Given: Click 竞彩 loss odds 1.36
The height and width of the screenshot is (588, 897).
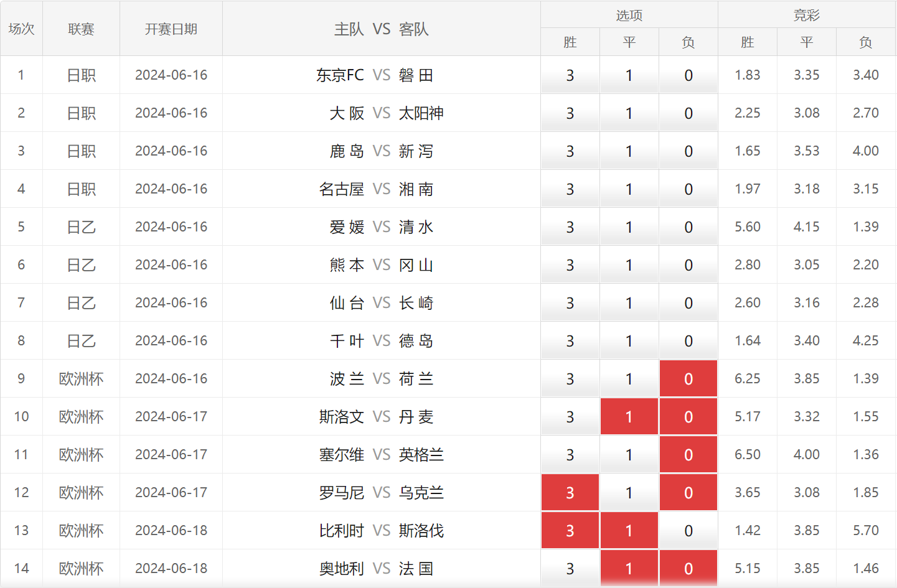Looking at the screenshot, I should point(866,455).
